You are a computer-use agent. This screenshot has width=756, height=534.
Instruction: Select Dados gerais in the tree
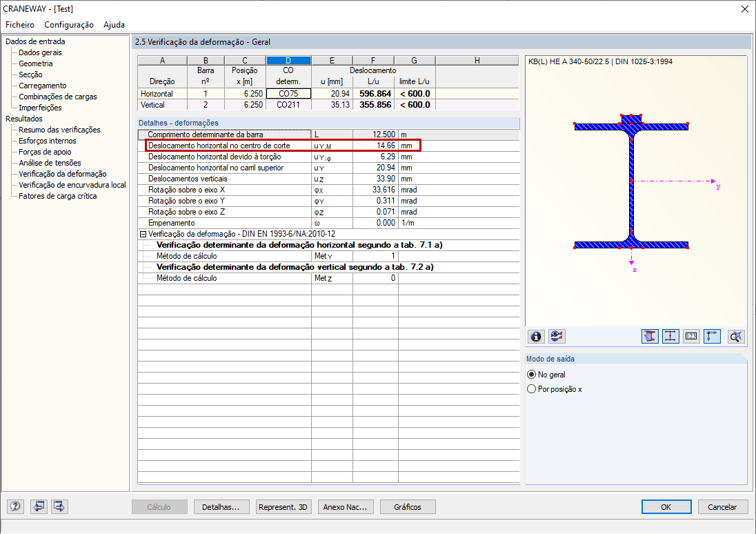tap(40, 52)
